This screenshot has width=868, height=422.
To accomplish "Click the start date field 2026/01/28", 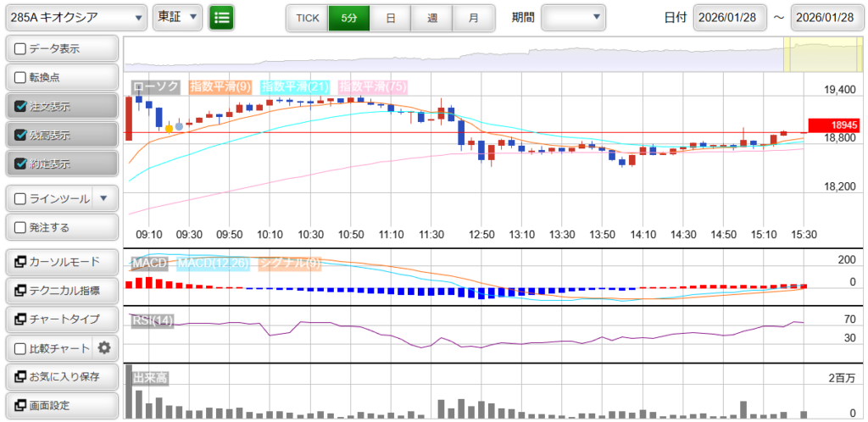I will (x=730, y=17).
